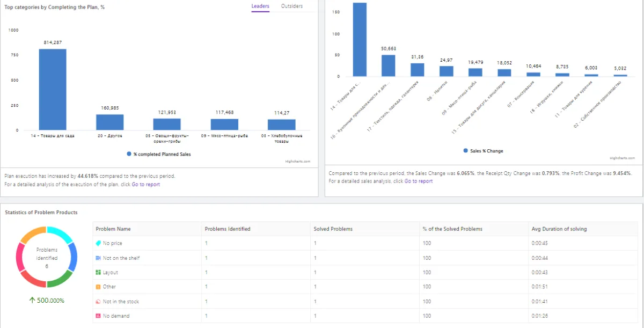Click the Solved Problems column header
The height and width of the screenshot is (328, 644).
[333, 229]
